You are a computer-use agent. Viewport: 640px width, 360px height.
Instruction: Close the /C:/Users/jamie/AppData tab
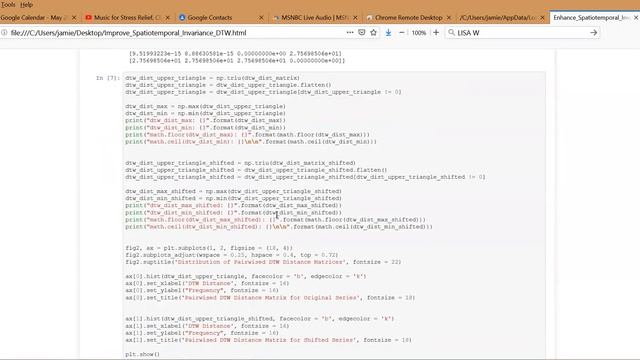click(542, 18)
